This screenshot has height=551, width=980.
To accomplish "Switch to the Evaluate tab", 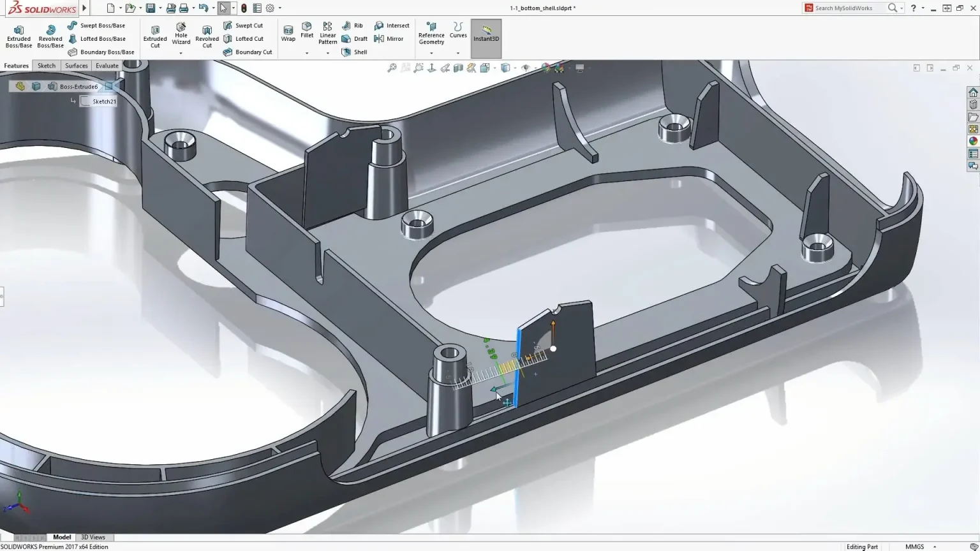I will pyautogui.click(x=106, y=65).
